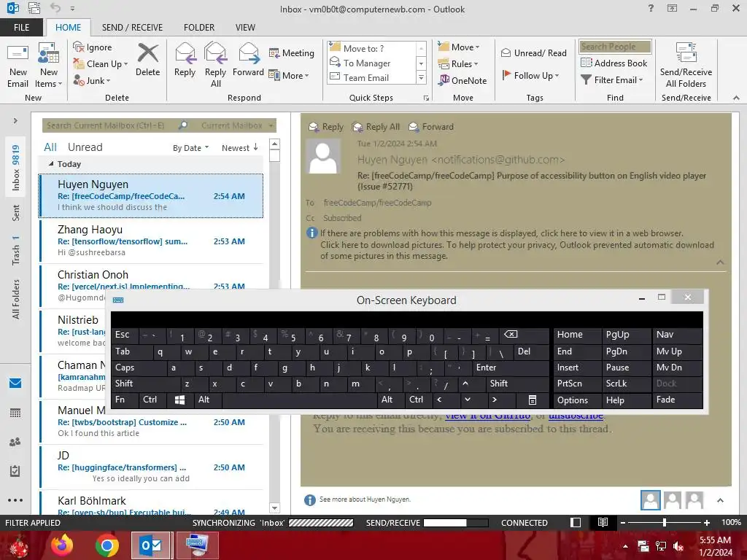Reply using the ribbon Reply icon
This screenshot has height=560, width=747.
click(185, 60)
